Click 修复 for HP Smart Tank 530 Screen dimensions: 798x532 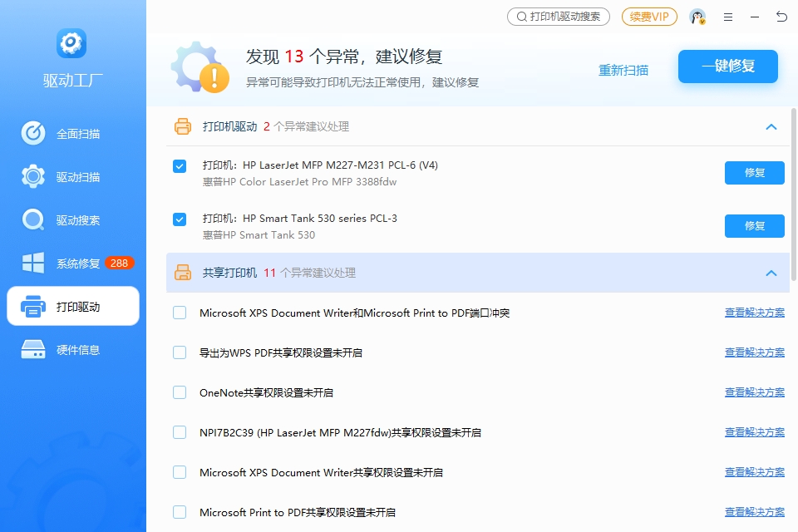[754, 226]
